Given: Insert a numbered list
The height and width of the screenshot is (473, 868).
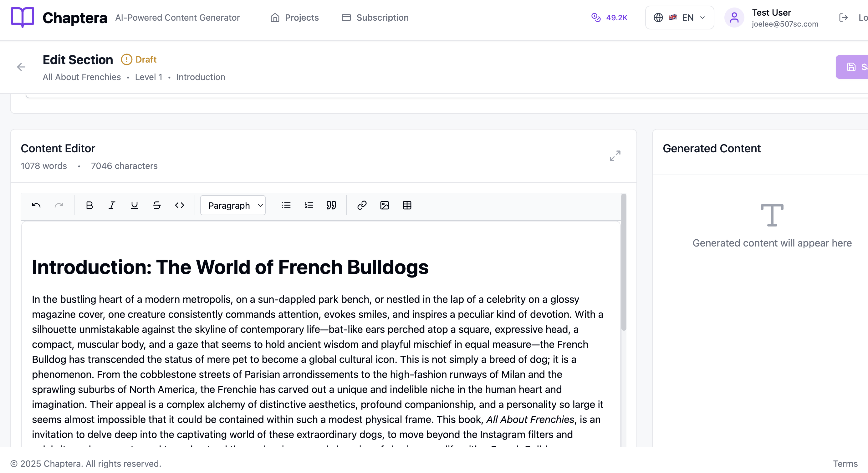Looking at the screenshot, I should click(x=309, y=205).
